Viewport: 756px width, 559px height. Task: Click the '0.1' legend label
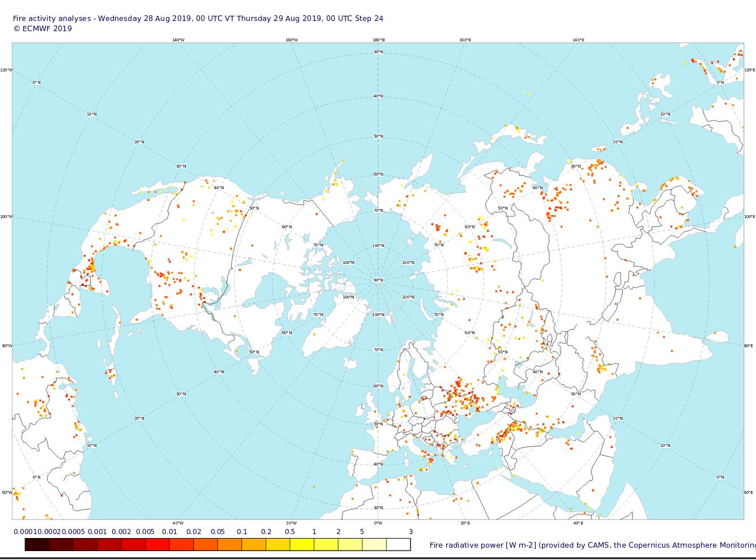pos(242,532)
